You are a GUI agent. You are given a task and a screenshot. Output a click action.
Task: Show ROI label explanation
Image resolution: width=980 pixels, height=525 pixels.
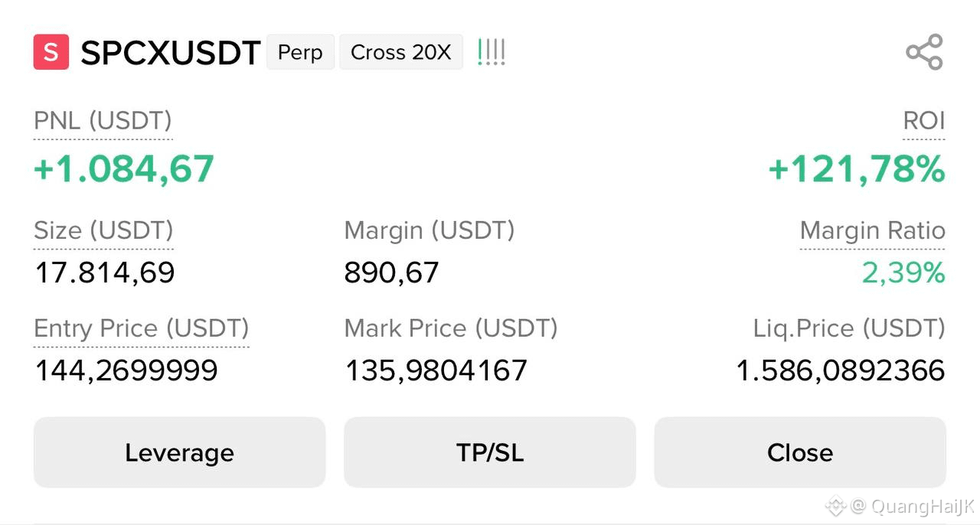point(924,121)
